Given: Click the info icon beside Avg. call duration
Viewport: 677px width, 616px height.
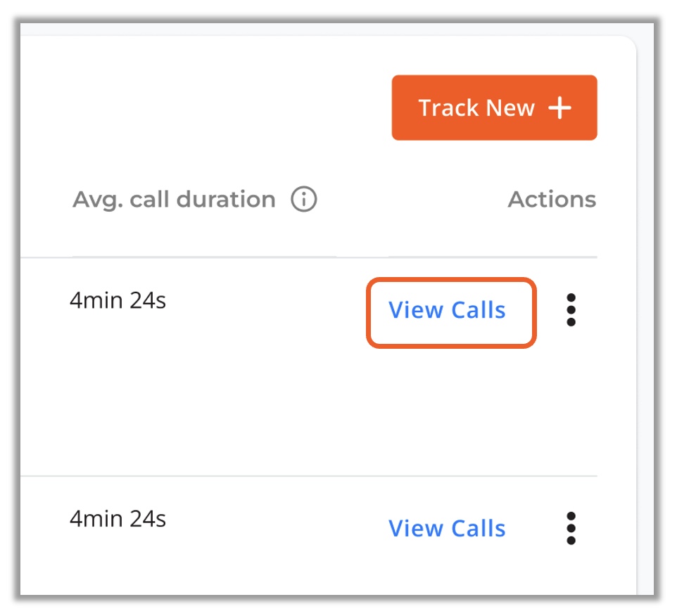Looking at the screenshot, I should coord(304,200).
